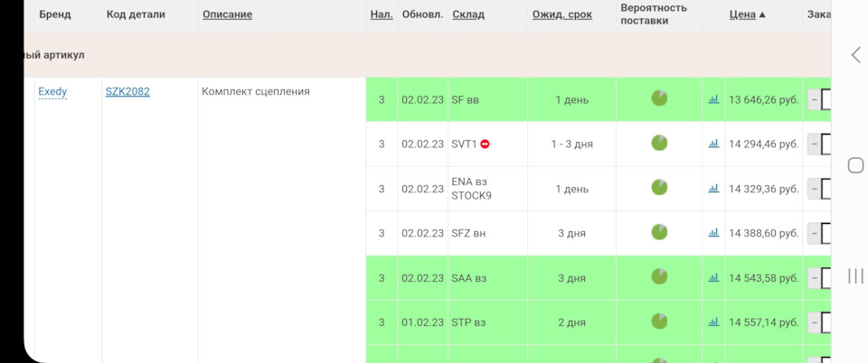Decrease quantity in the 14 557,14 руб. row
Image resolution: width=868 pixels, height=363 pixels.
(x=814, y=322)
